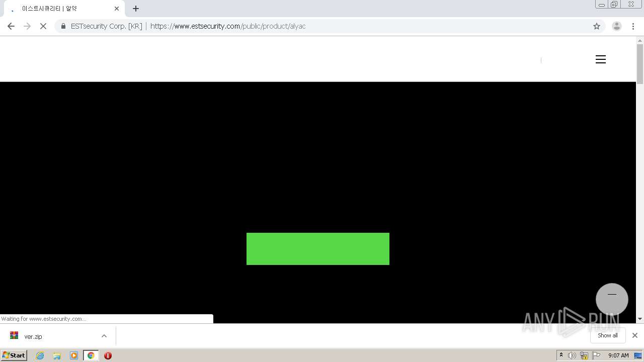Screen dimensions: 644x362
Task: Open Action Center flag icon
Action: pos(596,355)
